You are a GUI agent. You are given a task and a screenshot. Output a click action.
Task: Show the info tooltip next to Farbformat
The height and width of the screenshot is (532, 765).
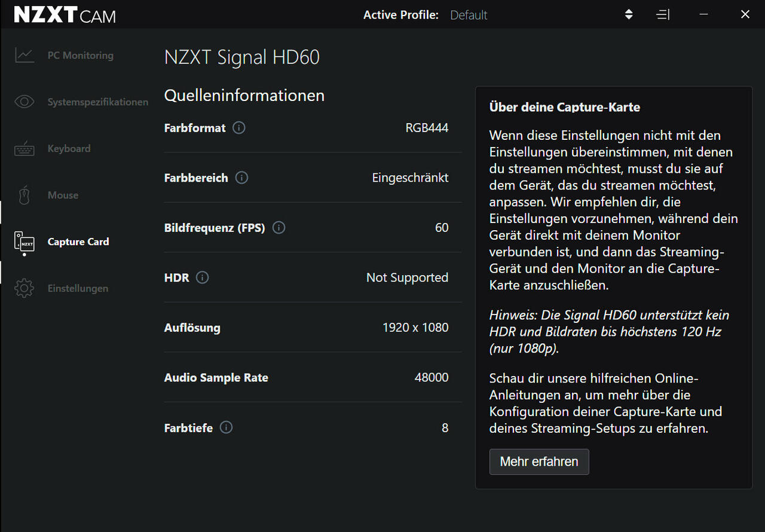239,127
